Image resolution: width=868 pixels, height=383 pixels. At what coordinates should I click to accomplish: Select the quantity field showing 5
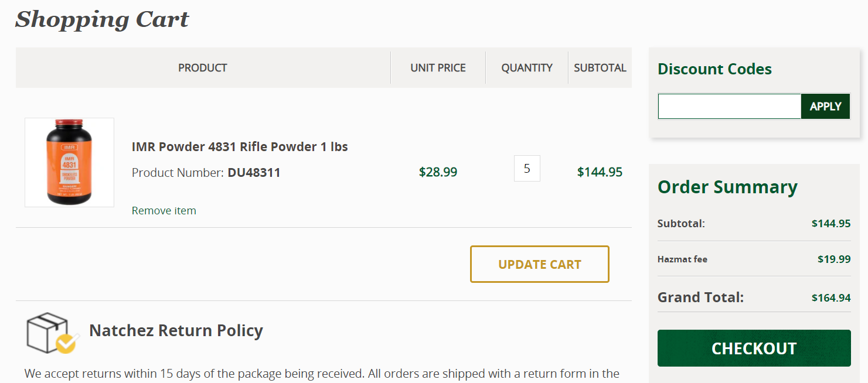[527, 169]
